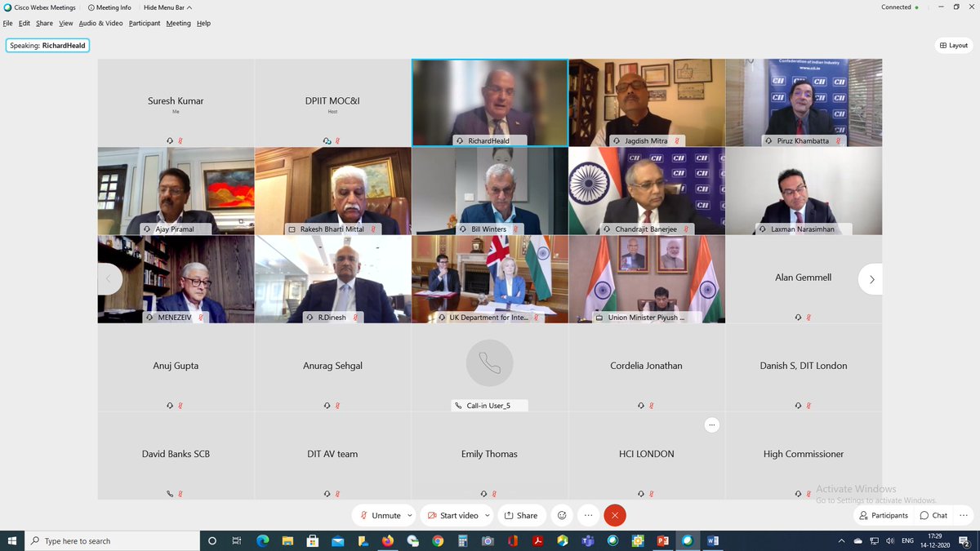Click the more options ellipsis in the control bar
This screenshot has height=551, width=980.
click(588, 515)
